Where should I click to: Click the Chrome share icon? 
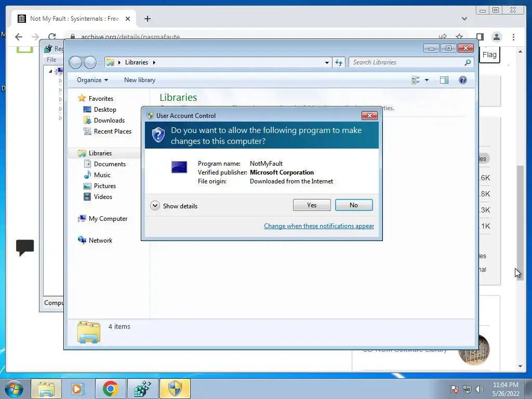(443, 37)
